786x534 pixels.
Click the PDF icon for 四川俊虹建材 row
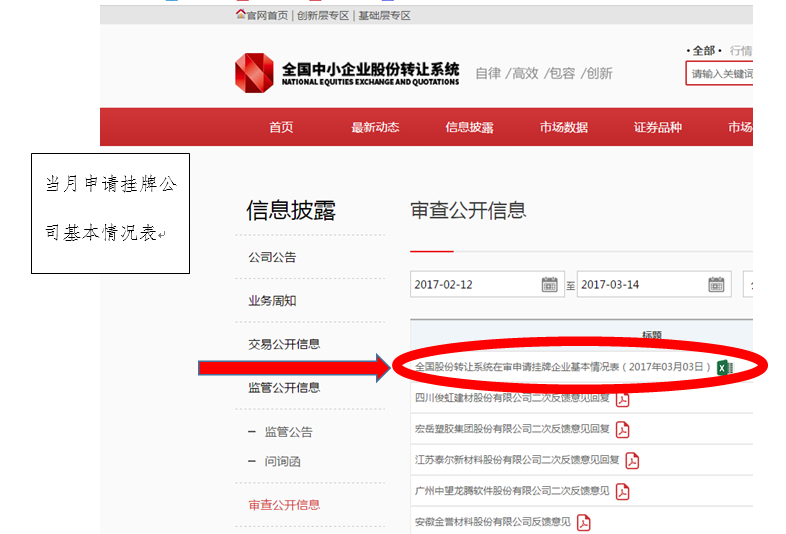(x=623, y=399)
